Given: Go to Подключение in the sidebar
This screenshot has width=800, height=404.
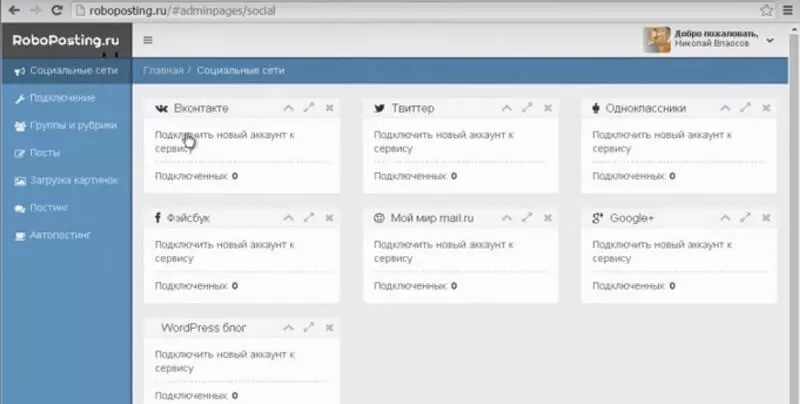Looking at the screenshot, I should (x=62, y=98).
